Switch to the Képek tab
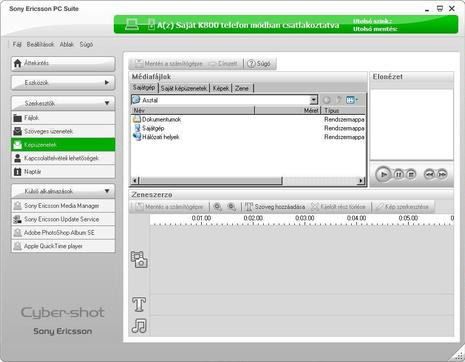 pyautogui.click(x=221, y=88)
